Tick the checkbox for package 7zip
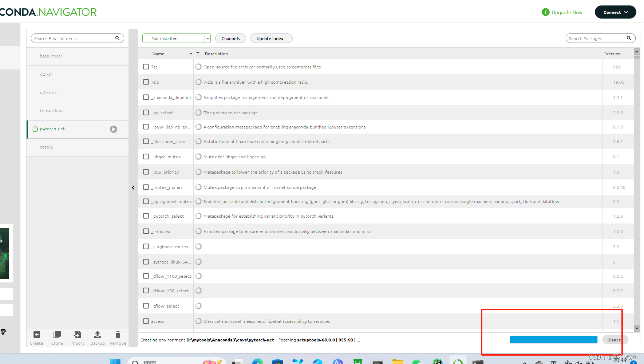Screen dimensions: 644x364 coord(146,82)
